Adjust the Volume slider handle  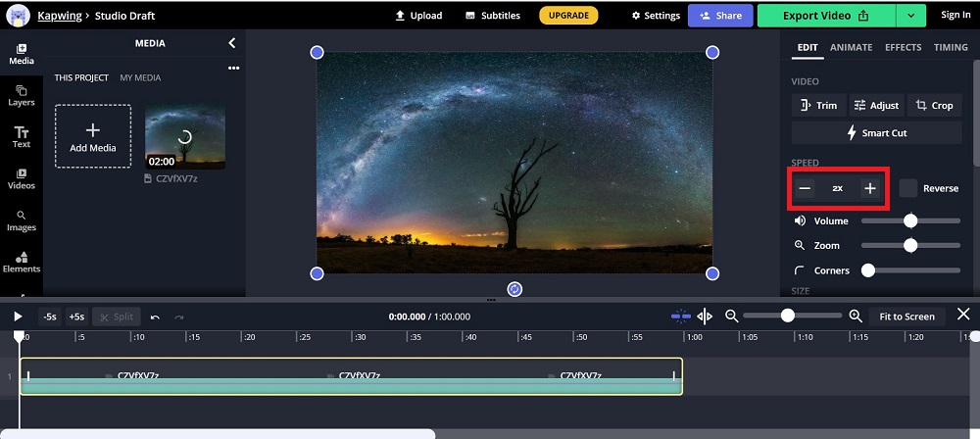click(x=910, y=220)
